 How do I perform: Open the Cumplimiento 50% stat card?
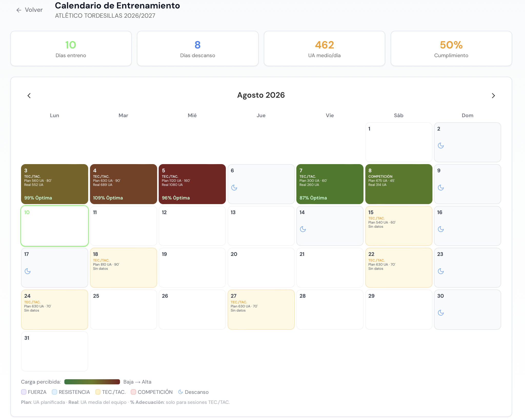(451, 48)
